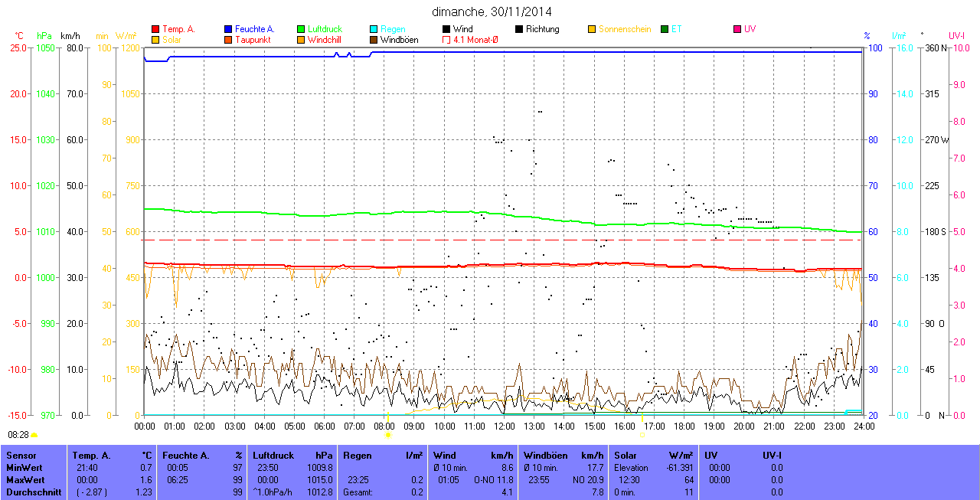Click the blue Feuchte A. legend swatch
Viewport: 980px width, 500px height.
(x=228, y=29)
